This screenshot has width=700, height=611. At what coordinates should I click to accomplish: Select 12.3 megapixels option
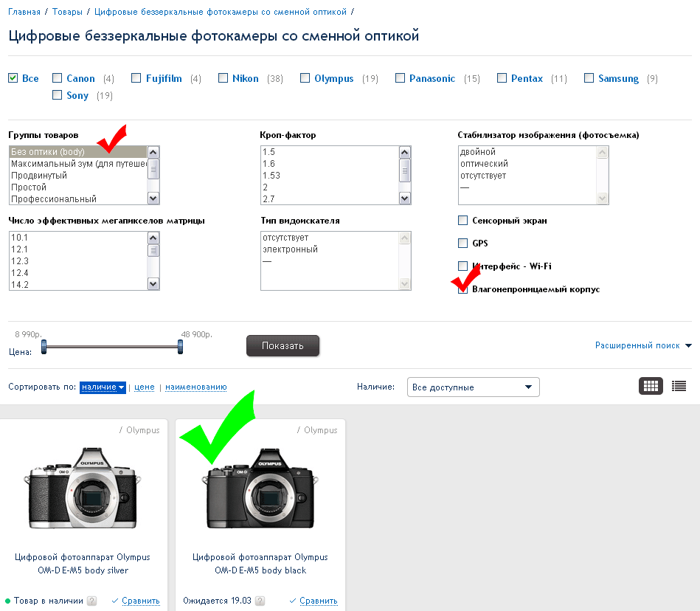(78, 260)
